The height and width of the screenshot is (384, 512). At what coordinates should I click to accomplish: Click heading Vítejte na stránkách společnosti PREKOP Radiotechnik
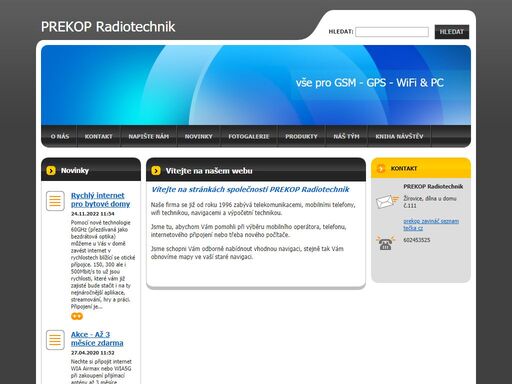[250, 189]
